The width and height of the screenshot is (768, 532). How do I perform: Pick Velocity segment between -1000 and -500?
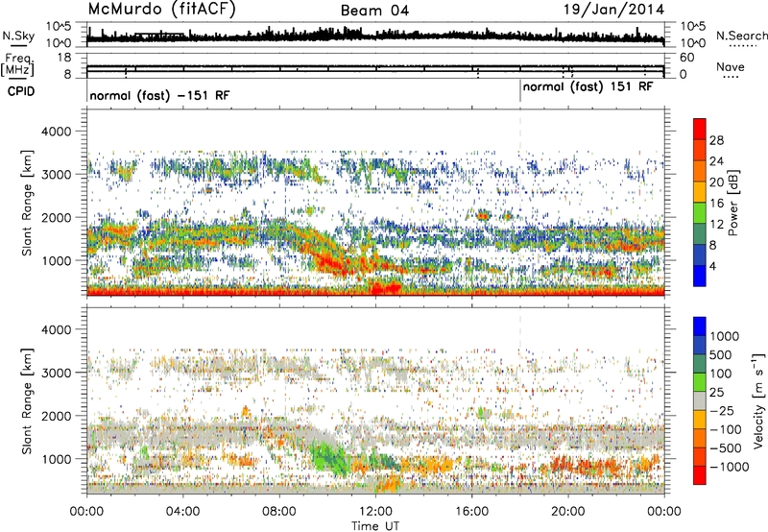pyautogui.click(x=700, y=456)
